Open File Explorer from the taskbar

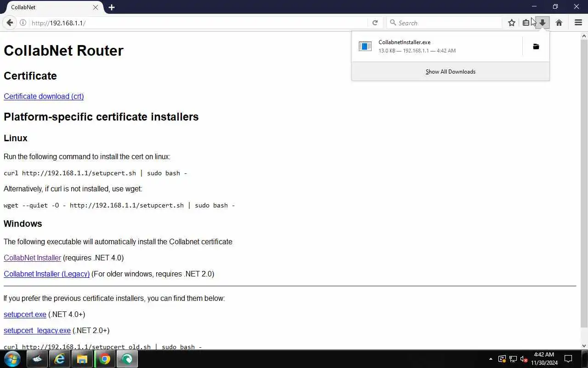tap(82, 359)
